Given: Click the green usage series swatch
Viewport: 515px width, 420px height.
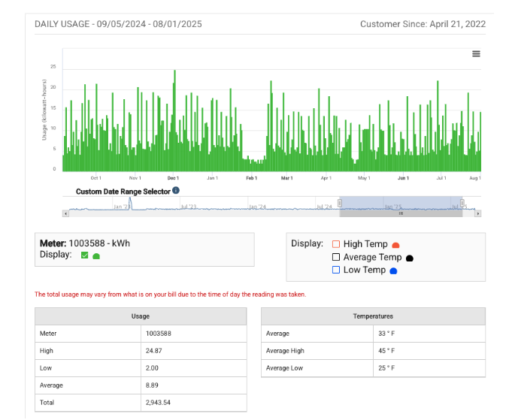Looking at the screenshot, I should [96, 256].
